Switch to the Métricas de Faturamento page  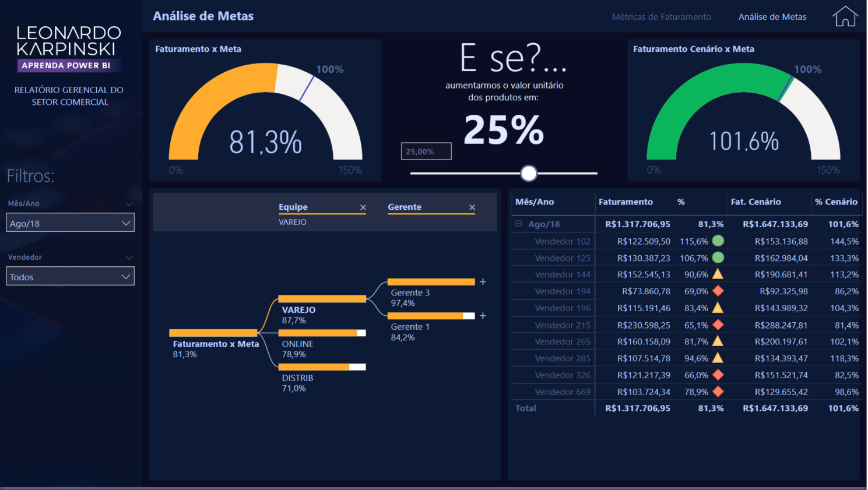click(x=661, y=16)
